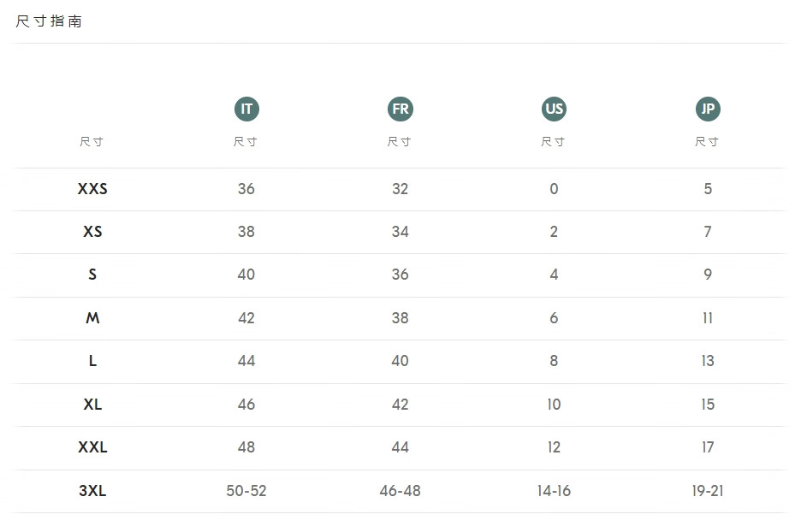
Task: Click IT size 50-52 cell
Action: [246, 491]
